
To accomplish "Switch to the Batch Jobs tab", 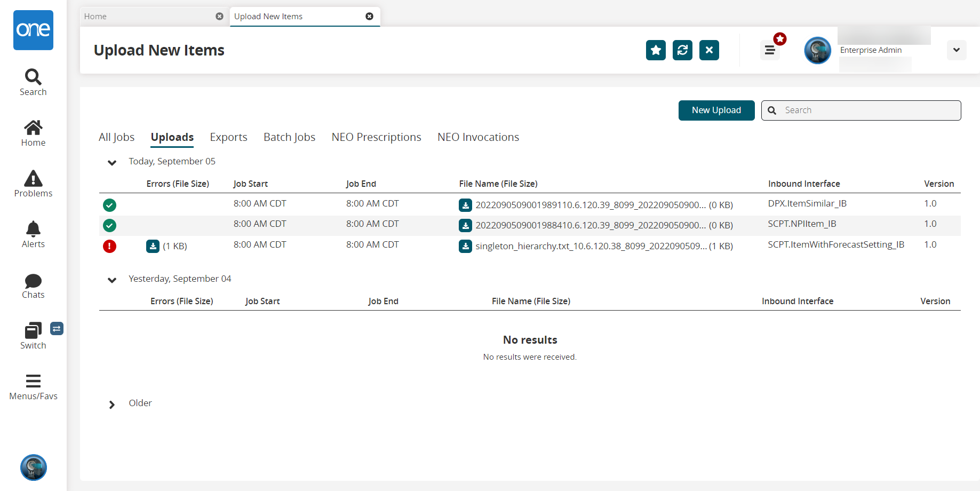I will click(289, 137).
